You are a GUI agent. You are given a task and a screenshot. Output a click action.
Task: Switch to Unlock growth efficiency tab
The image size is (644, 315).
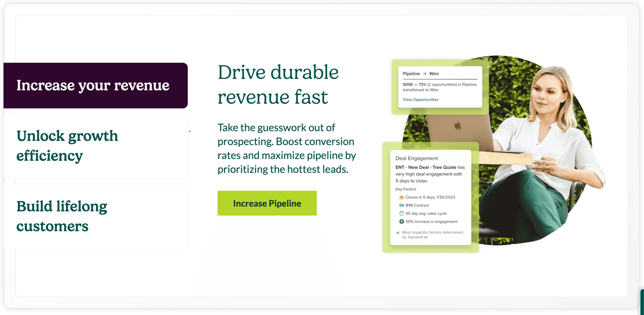[95, 146]
